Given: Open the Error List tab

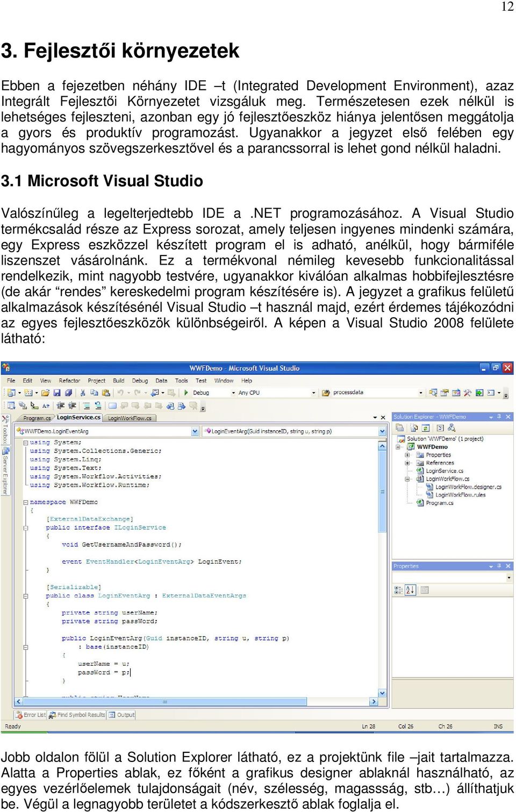Looking at the screenshot, I should click(x=31, y=715).
